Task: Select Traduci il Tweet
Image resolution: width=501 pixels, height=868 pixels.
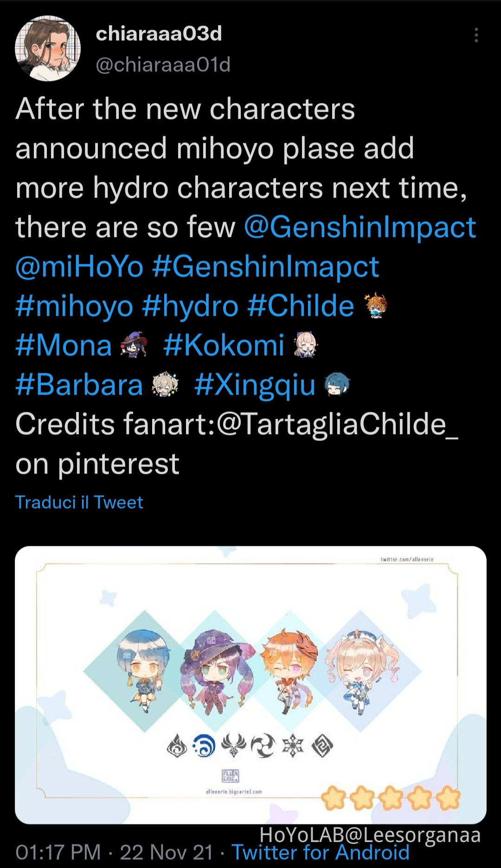Action: point(78,502)
